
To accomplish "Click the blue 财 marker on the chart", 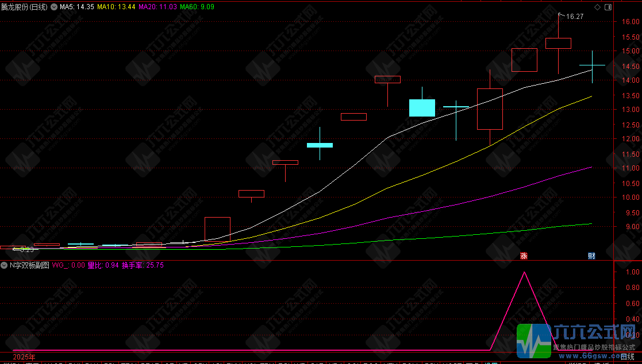I will [591, 256].
